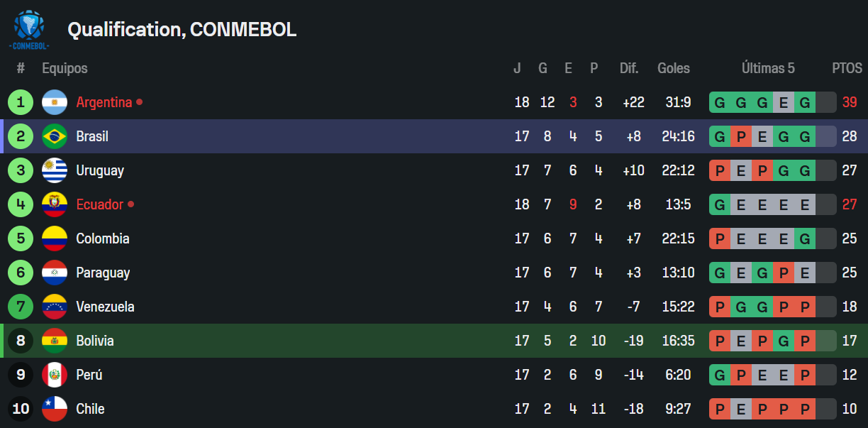868x428 pixels.
Task: Click the Venezuela flag icon
Action: tap(55, 307)
